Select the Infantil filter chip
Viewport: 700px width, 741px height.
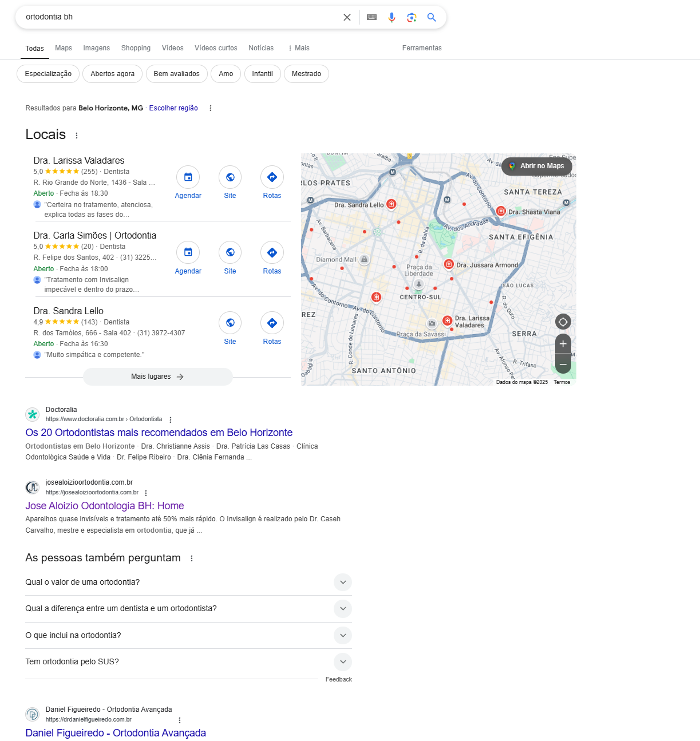click(x=262, y=74)
